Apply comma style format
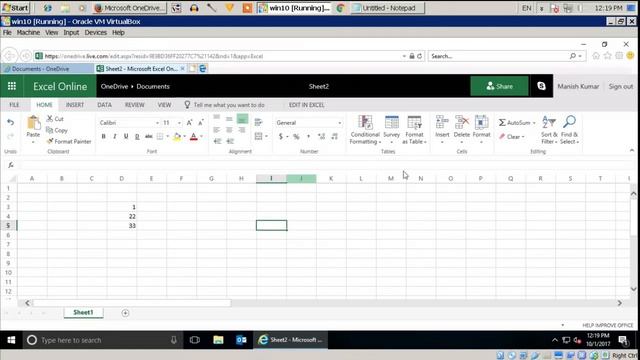 [x=309, y=136]
